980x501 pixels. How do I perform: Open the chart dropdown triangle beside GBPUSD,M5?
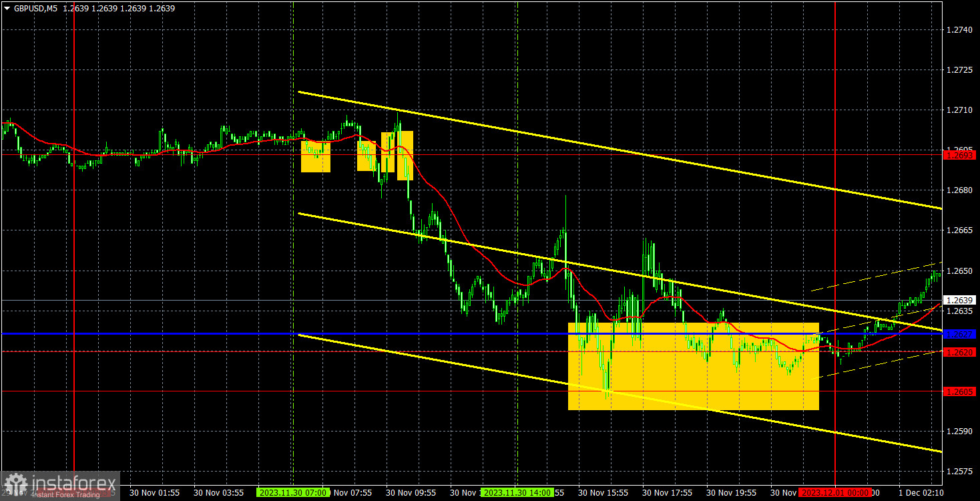click(x=7, y=9)
